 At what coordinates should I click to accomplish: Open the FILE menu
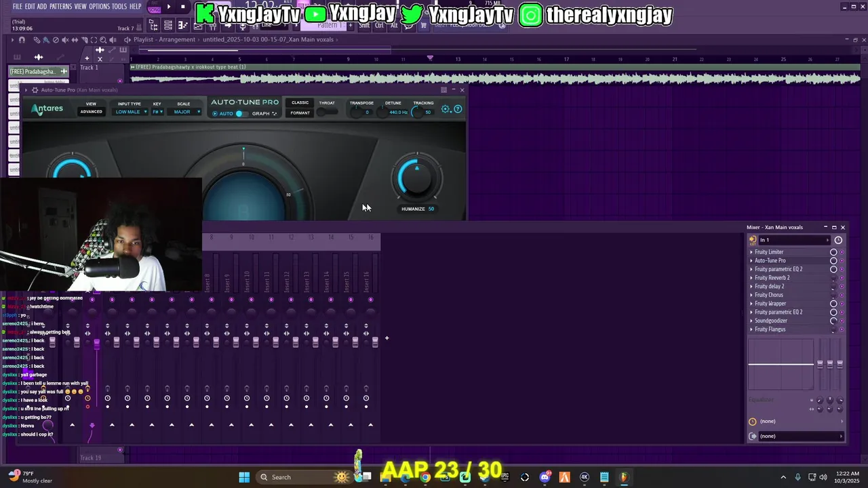(17, 6)
